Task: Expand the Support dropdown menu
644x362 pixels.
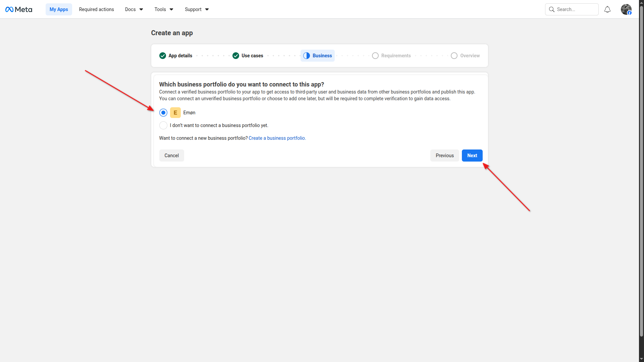Action: (197, 9)
